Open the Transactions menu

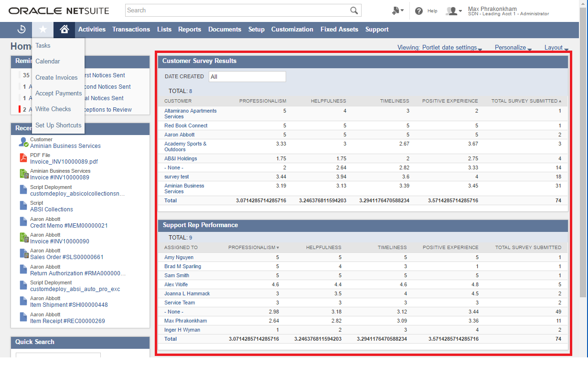pos(131,30)
